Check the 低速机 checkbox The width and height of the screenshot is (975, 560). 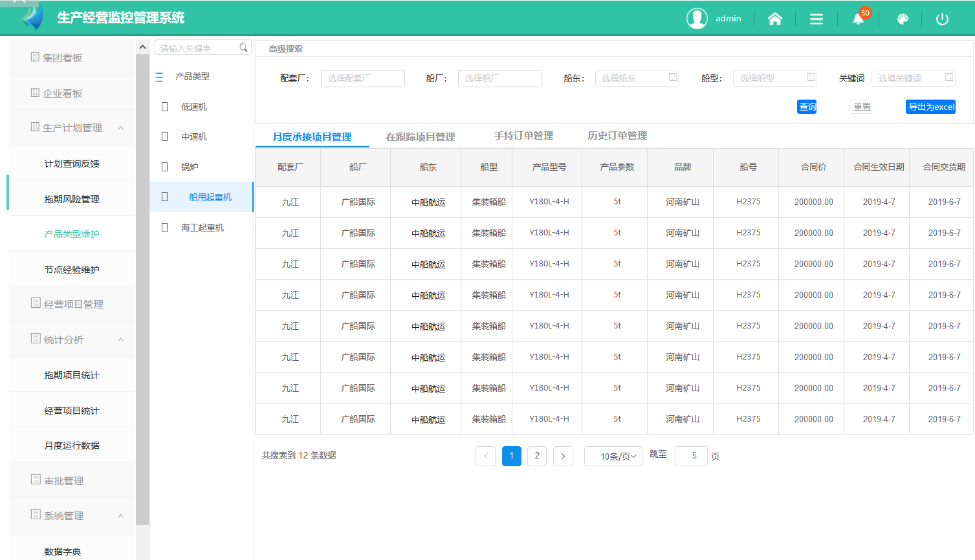[165, 107]
